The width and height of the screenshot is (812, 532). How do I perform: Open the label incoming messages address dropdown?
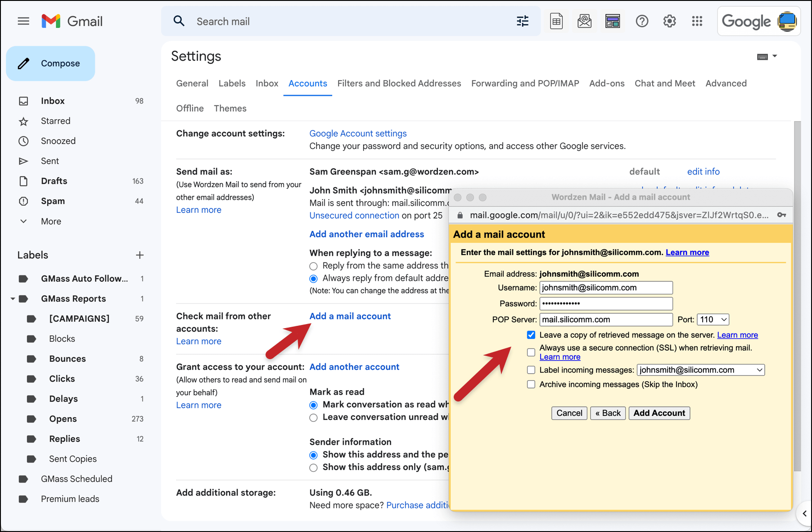tap(701, 370)
